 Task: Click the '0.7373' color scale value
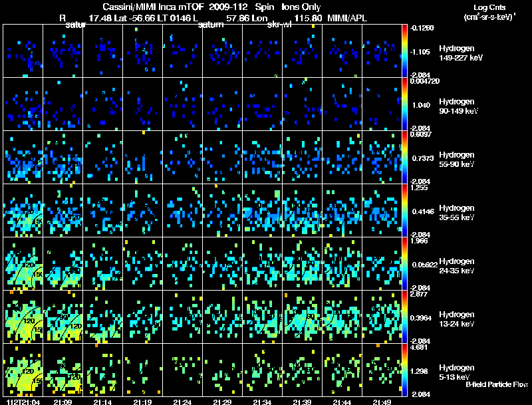click(x=423, y=158)
